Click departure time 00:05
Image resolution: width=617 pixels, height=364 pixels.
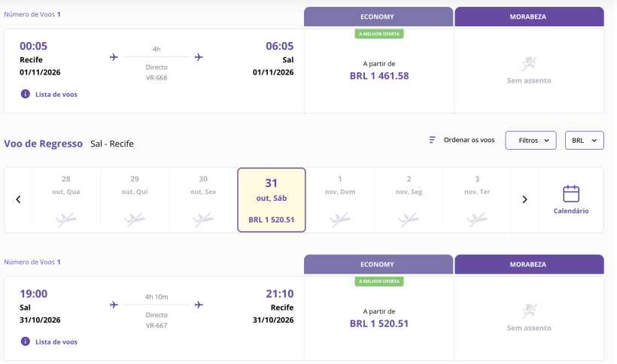click(33, 46)
